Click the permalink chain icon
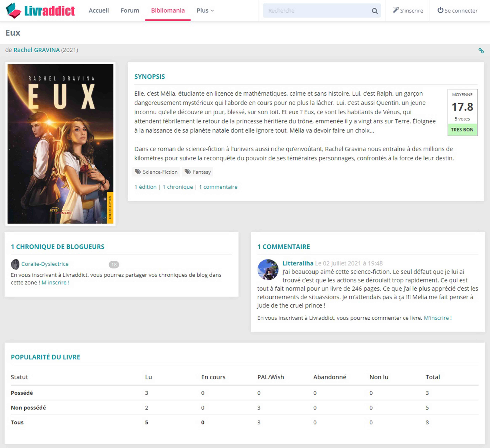 point(481,51)
